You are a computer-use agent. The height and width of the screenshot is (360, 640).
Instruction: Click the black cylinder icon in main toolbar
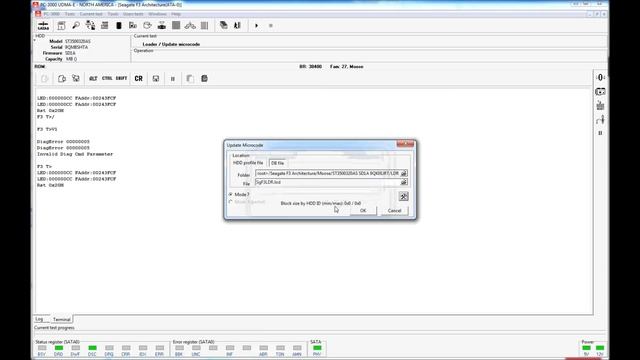pos(119,25)
